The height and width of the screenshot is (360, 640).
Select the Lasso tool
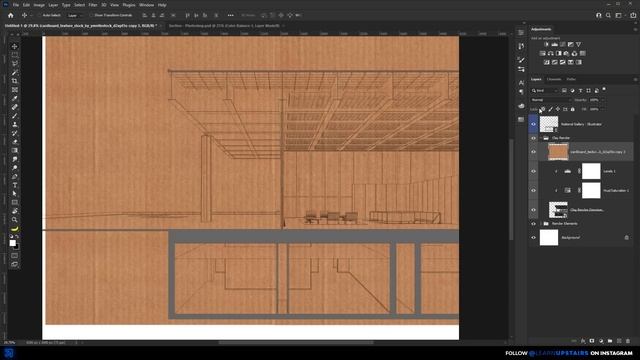coord(15,64)
